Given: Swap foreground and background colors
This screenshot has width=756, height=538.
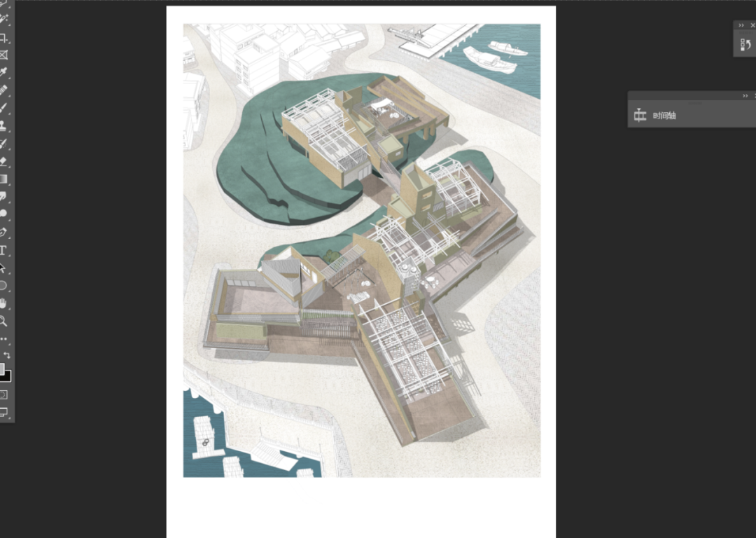Looking at the screenshot, I should pos(7,355).
